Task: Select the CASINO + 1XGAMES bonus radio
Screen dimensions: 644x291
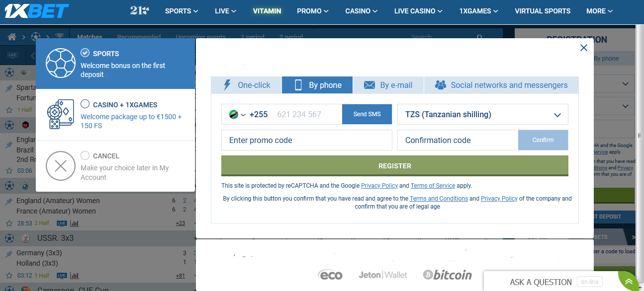Action: click(x=85, y=104)
